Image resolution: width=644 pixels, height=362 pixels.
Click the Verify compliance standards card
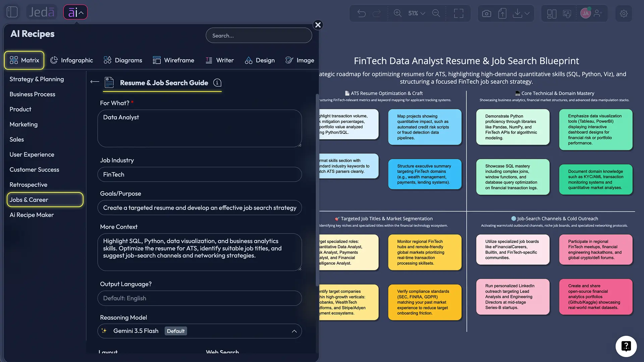tap(425, 302)
